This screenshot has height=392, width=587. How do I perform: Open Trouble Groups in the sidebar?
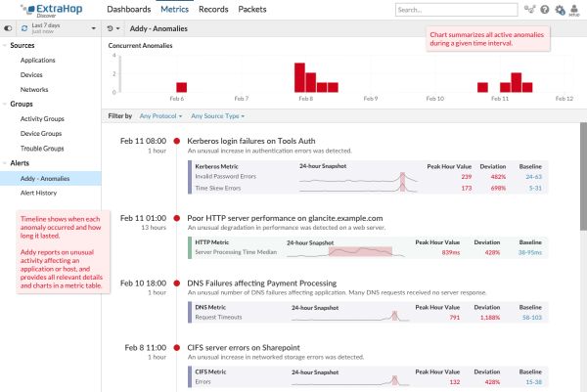pyautogui.click(x=42, y=149)
